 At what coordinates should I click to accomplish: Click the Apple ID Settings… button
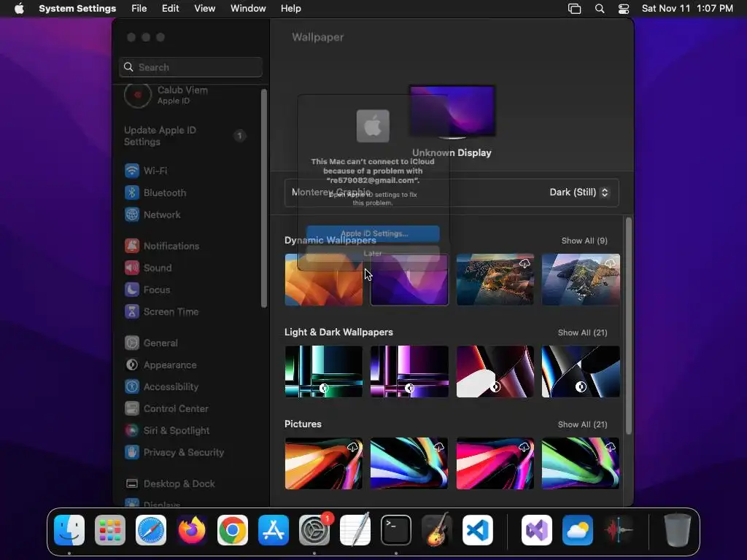point(373,233)
